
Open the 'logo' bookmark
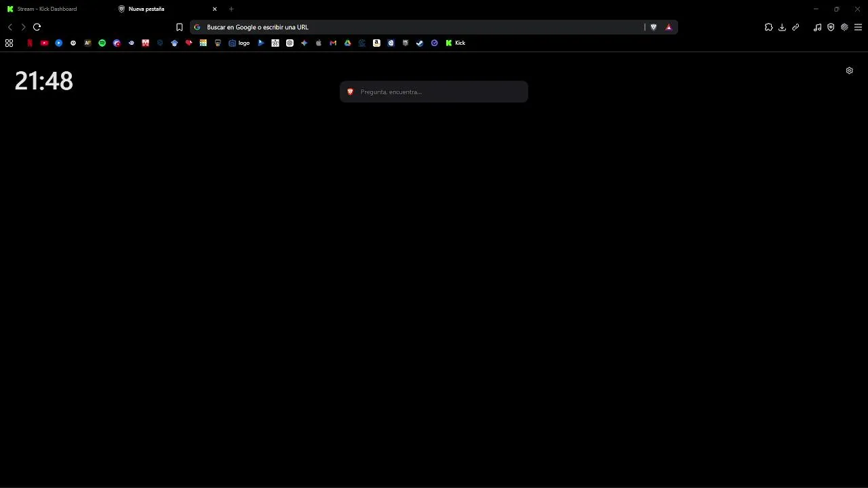coord(239,43)
